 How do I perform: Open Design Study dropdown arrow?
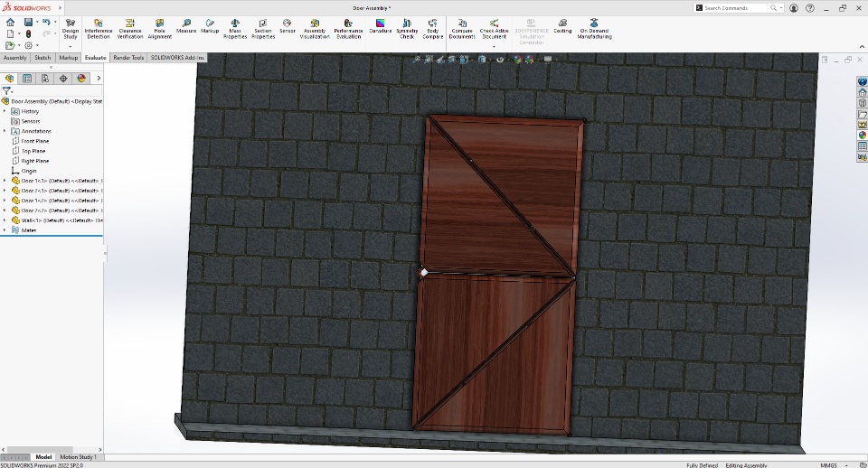point(71,46)
